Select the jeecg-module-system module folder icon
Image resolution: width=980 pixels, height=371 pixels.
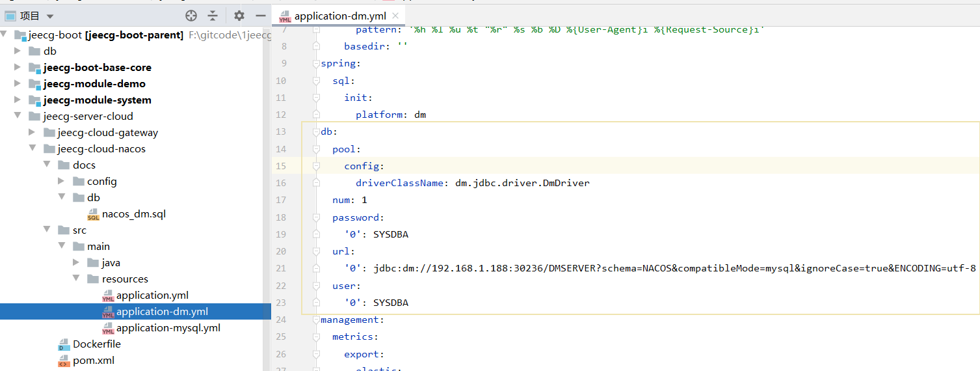34,100
